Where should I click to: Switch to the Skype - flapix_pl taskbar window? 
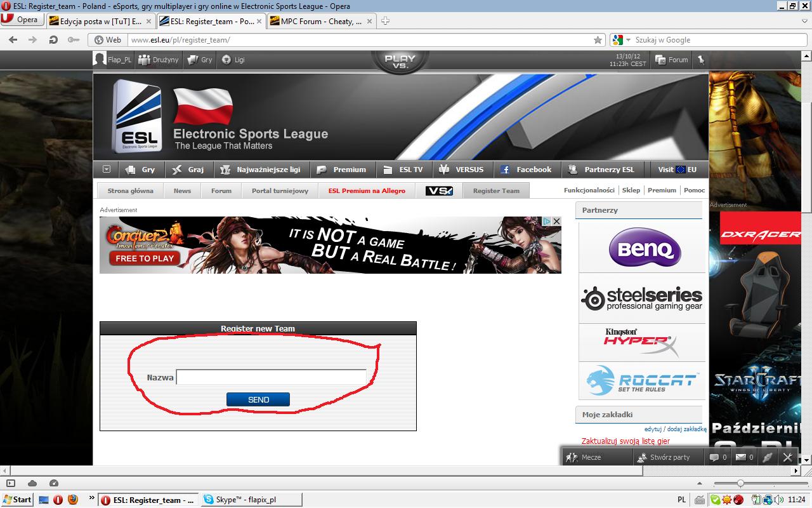tap(250, 500)
